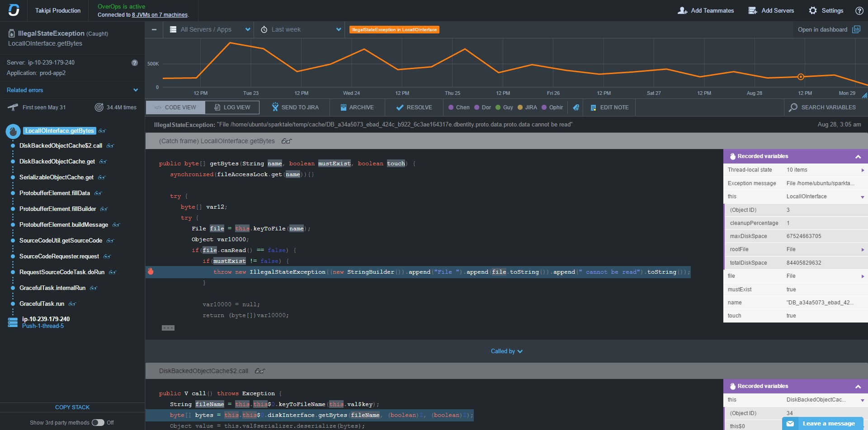Click glasses icon beside ProtobufferElement.fillBuilder

tap(104, 209)
